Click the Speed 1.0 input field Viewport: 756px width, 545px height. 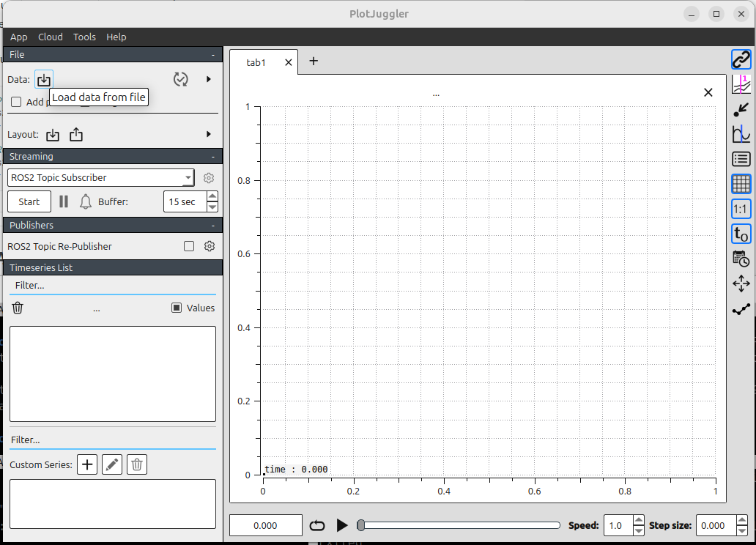pos(618,525)
